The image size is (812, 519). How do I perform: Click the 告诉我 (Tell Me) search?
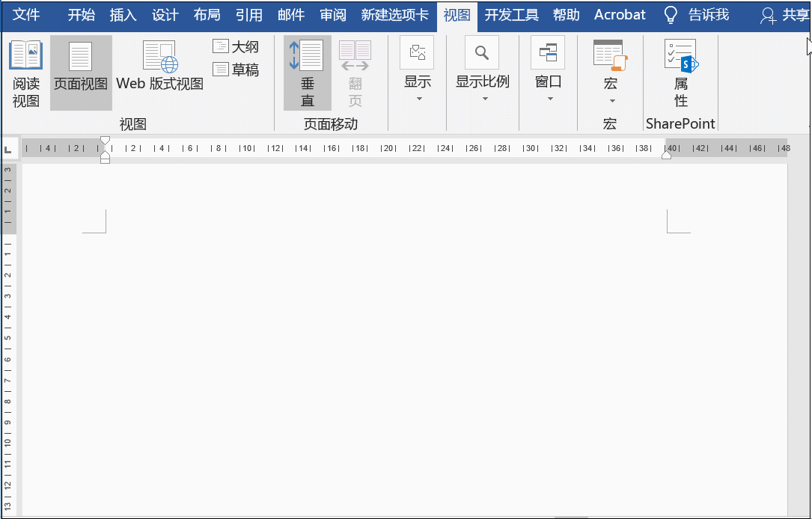click(x=708, y=14)
